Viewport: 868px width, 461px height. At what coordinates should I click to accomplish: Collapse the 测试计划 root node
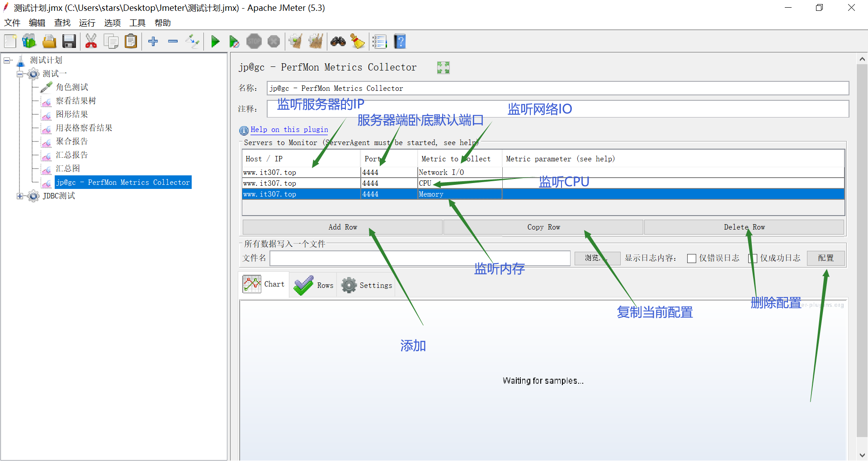[x=7, y=60]
